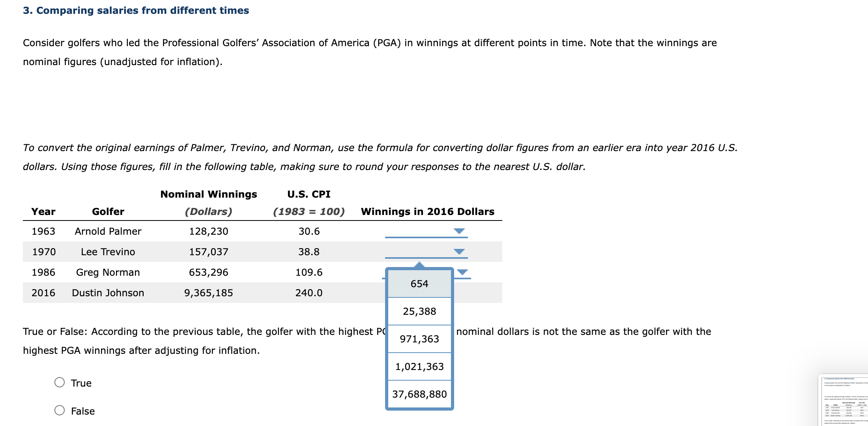Click the Nominal Winnings column header
The height and width of the screenshot is (426, 868).
tap(208, 194)
